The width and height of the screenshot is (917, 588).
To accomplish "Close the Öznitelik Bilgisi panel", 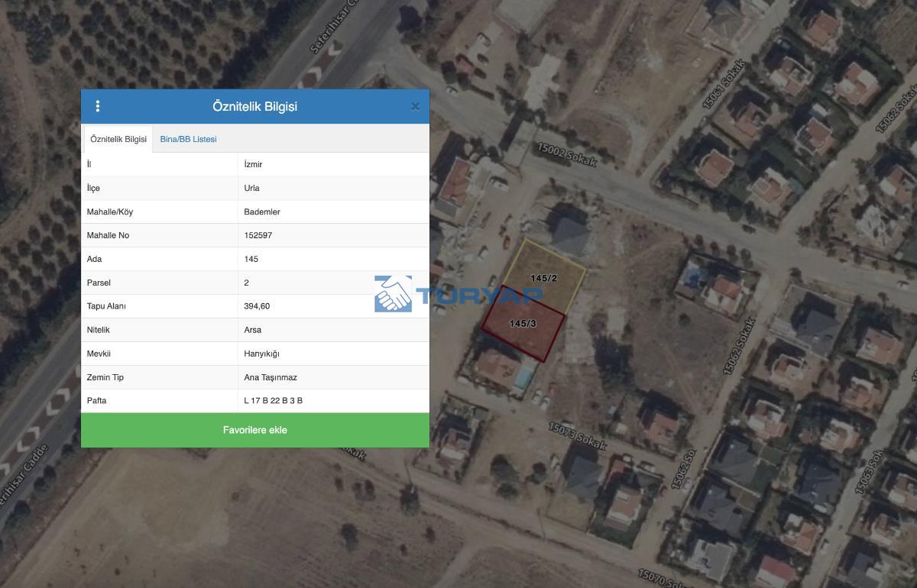I will point(415,106).
